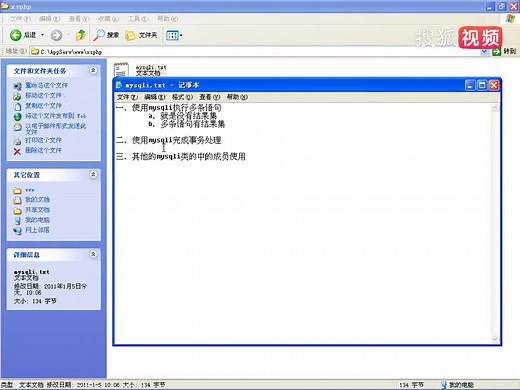520x390 pixels.
Task: Go up one folder level icon
Action: click(x=81, y=35)
